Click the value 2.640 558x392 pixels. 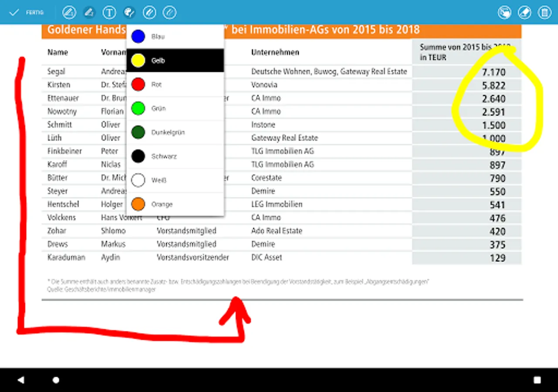pos(494,98)
